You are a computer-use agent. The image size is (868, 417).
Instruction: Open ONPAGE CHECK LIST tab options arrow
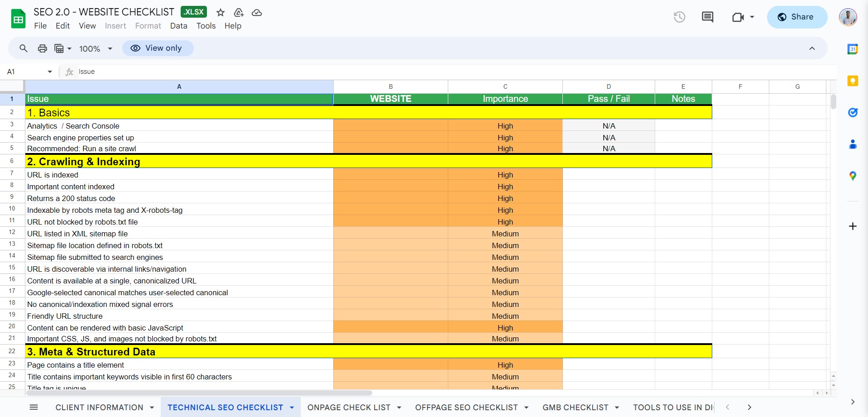pos(399,407)
